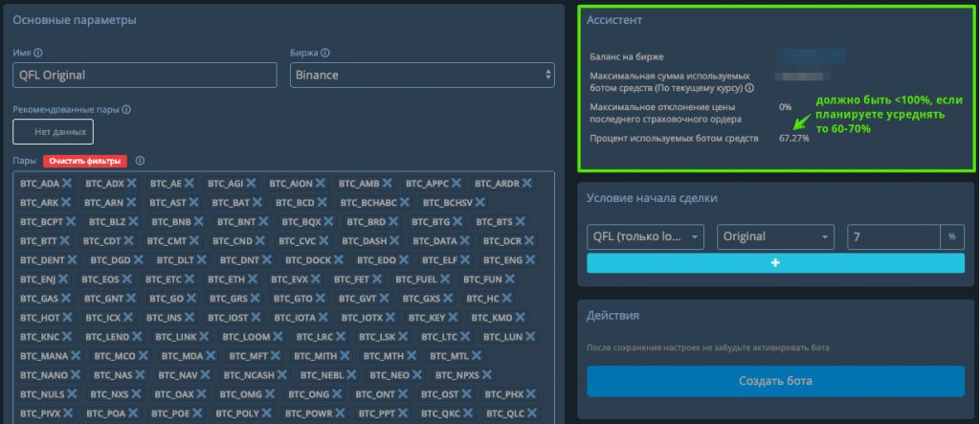
Task: Delete the BTC_BAT pair with its X icon
Action: click(256, 203)
